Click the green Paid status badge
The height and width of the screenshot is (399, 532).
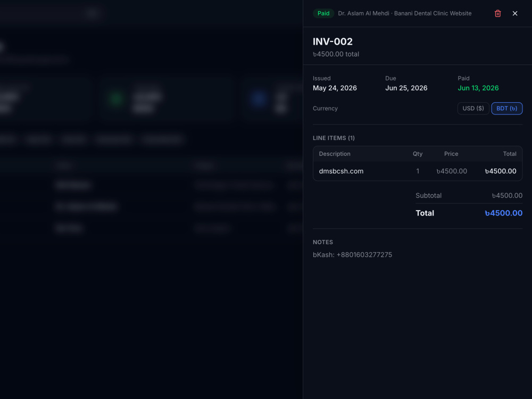click(323, 13)
